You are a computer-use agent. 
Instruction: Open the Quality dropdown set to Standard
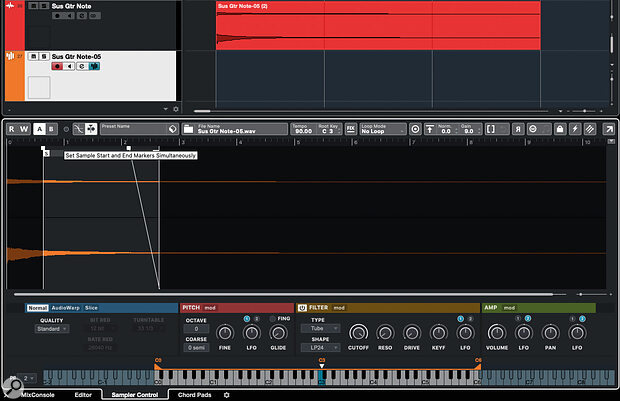coord(52,329)
